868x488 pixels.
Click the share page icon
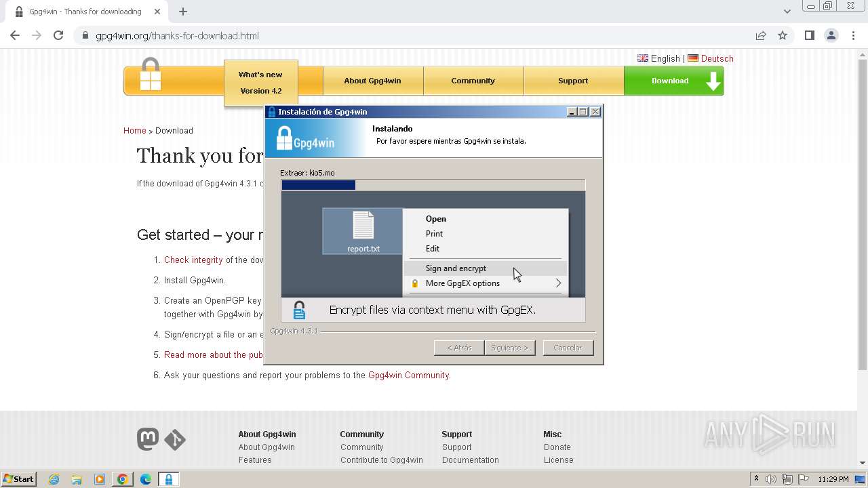(x=761, y=36)
